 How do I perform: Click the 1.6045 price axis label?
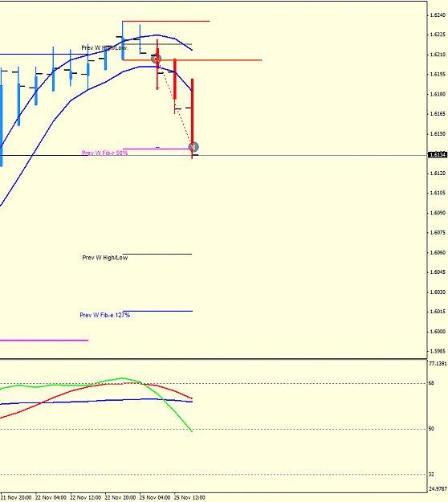click(x=438, y=271)
